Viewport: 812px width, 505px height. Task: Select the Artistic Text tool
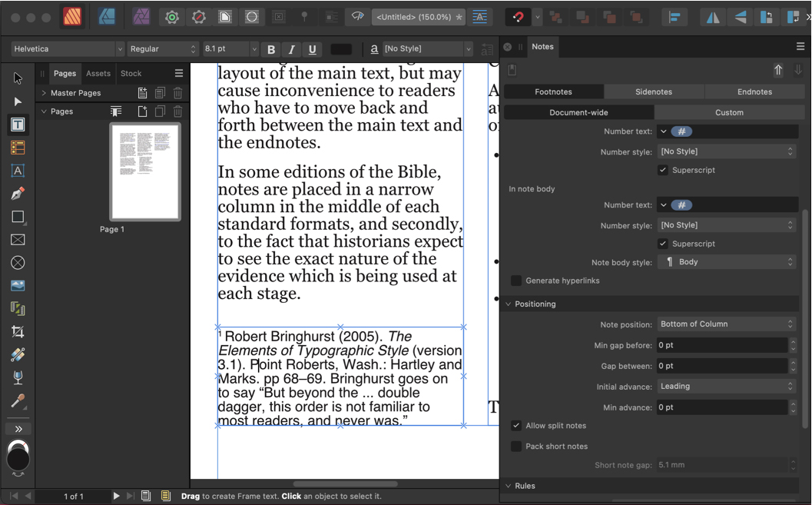pyautogui.click(x=18, y=171)
